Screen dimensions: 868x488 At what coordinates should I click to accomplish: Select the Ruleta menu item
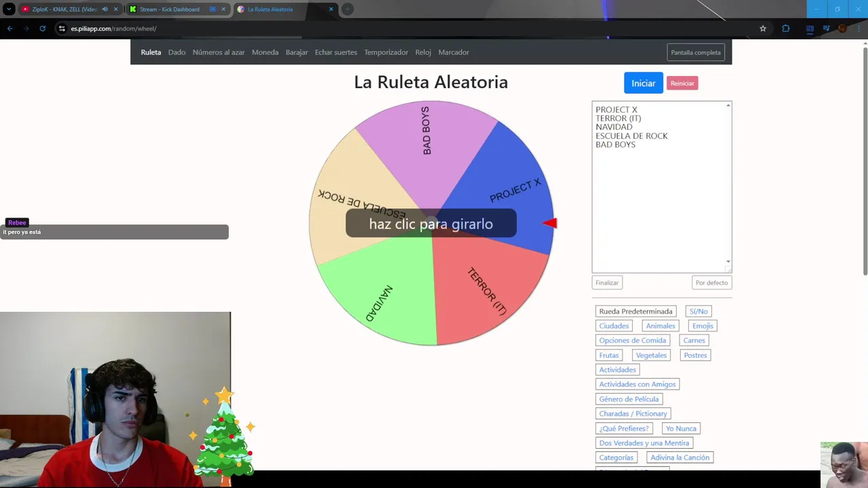pyautogui.click(x=151, y=52)
